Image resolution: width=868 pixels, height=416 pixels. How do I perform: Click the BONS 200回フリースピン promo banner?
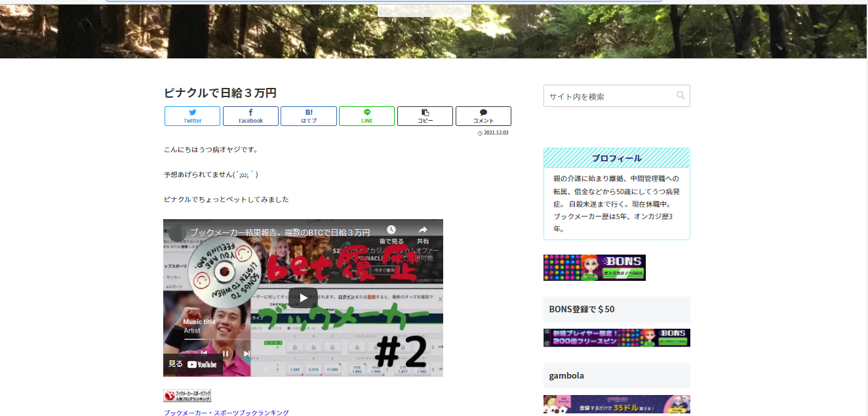(616, 338)
